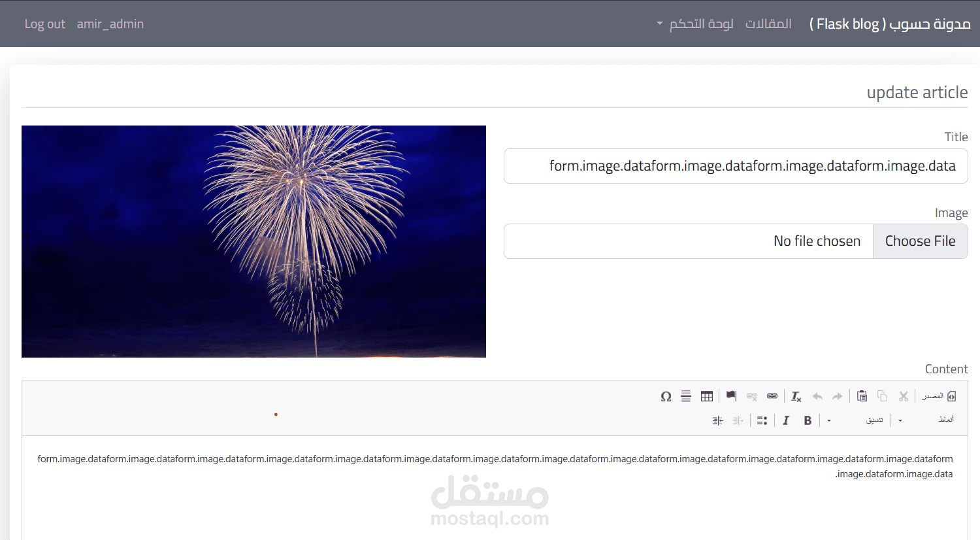The width and height of the screenshot is (980, 540).
Task: Insert a table in the content
Action: tap(707, 396)
